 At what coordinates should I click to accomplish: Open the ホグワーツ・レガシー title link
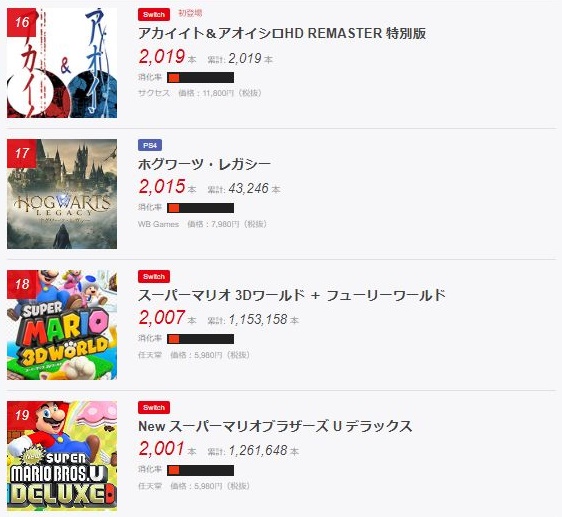(x=204, y=164)
